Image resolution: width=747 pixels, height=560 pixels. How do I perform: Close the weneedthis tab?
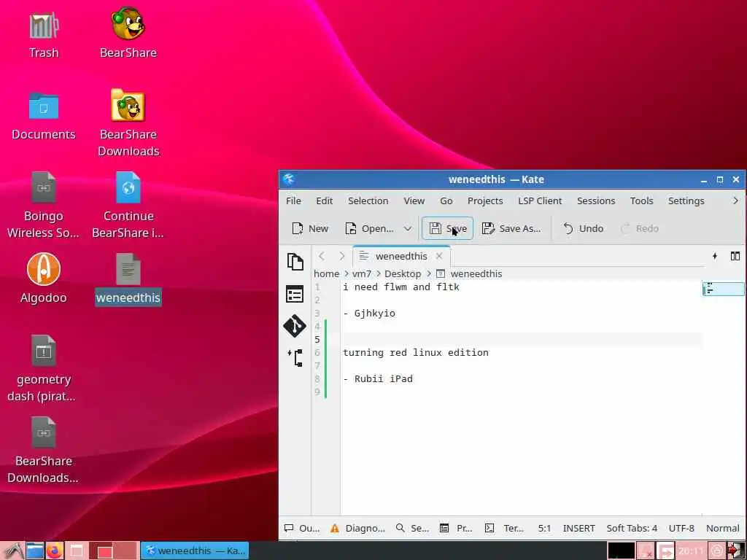coord(439,256)
